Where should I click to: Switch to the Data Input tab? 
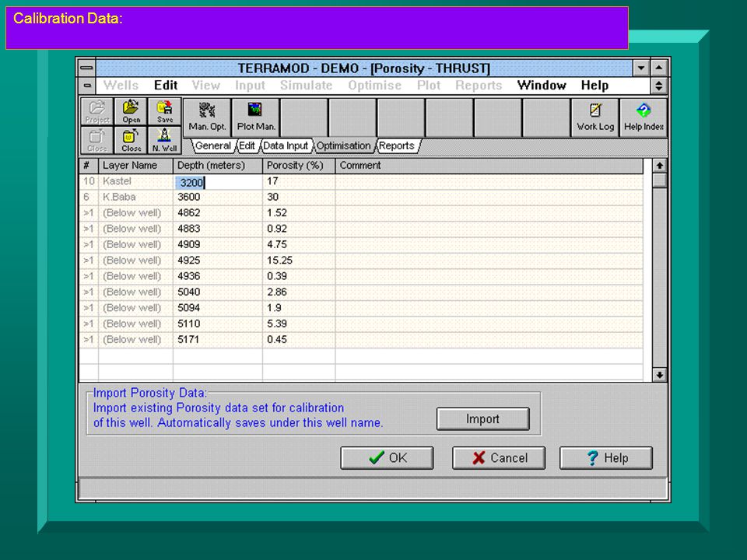(x=286, y=145)
